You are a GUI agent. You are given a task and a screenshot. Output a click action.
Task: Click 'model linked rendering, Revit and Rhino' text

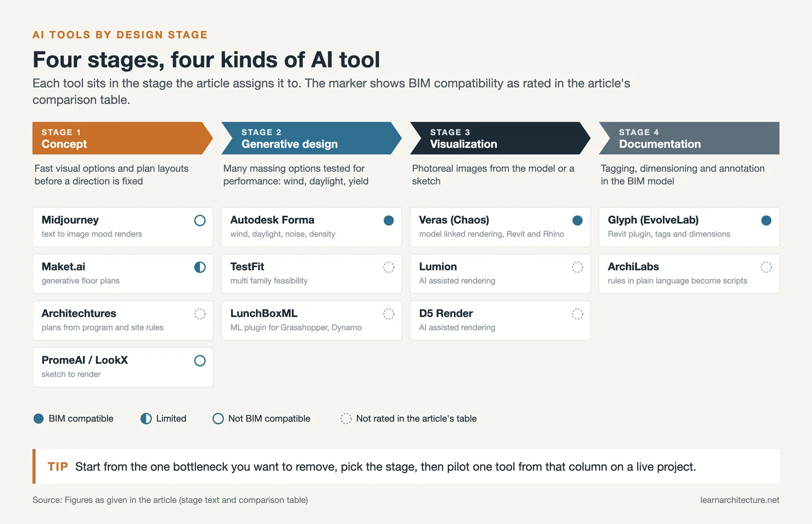492,234
